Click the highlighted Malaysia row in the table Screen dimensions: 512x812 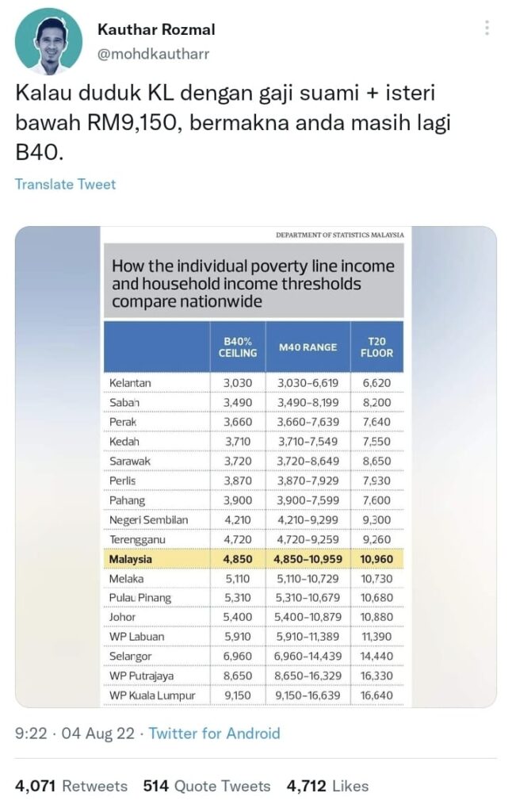254,559
